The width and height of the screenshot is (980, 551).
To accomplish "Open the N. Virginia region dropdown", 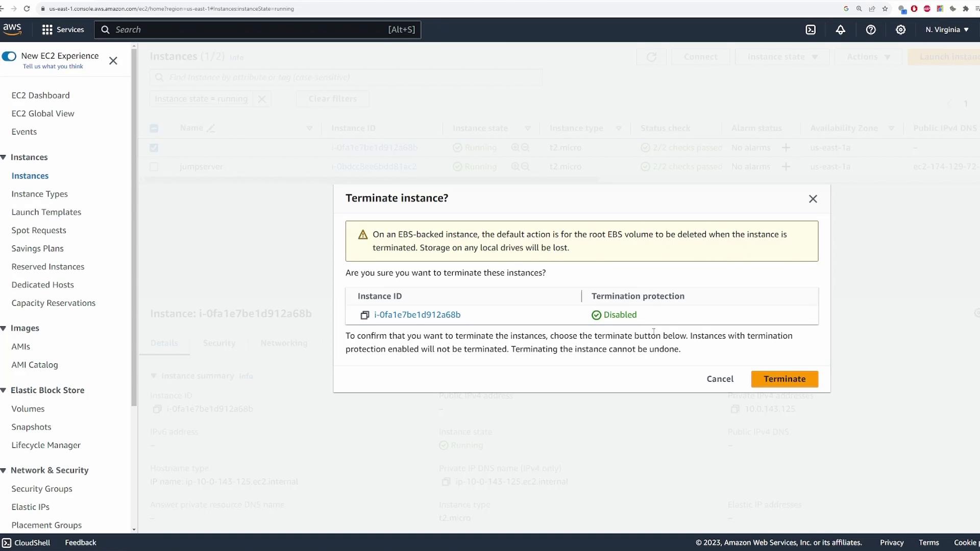I will tap(947, 30).
